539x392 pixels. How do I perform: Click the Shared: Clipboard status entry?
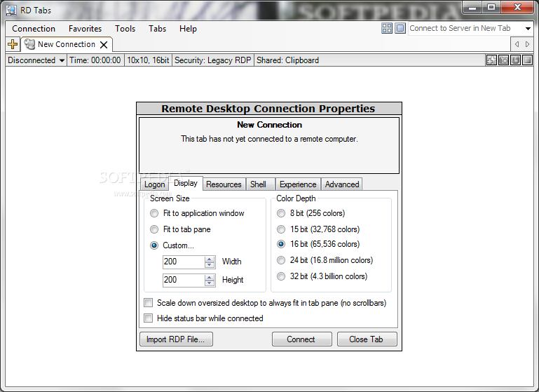(x=287, y=60)
